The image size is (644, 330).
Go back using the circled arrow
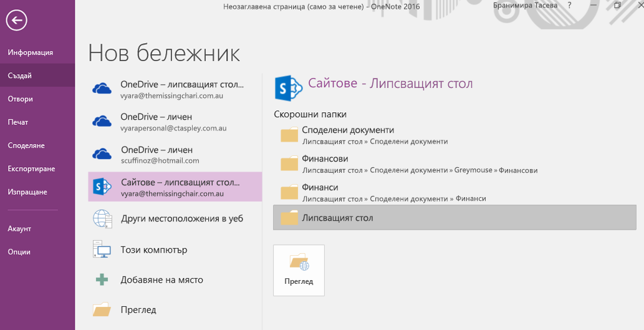point(16,20)
